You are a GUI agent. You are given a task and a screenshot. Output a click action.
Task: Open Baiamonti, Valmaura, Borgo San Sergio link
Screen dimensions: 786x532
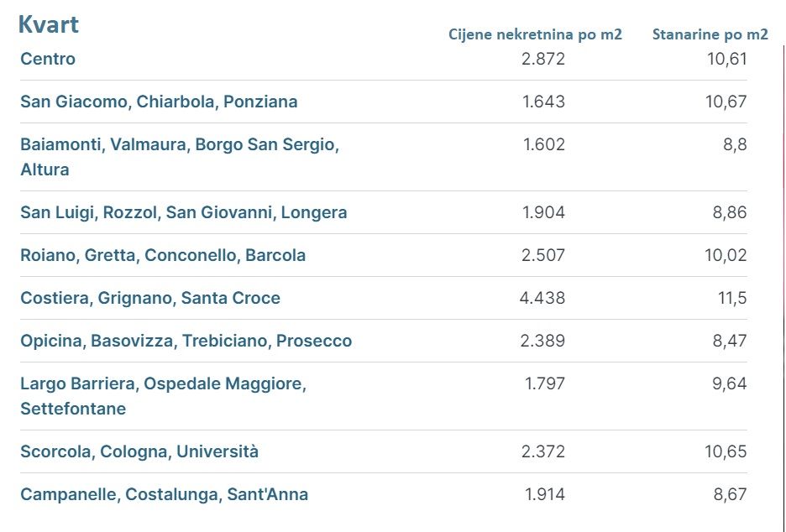tap(179, 144)
